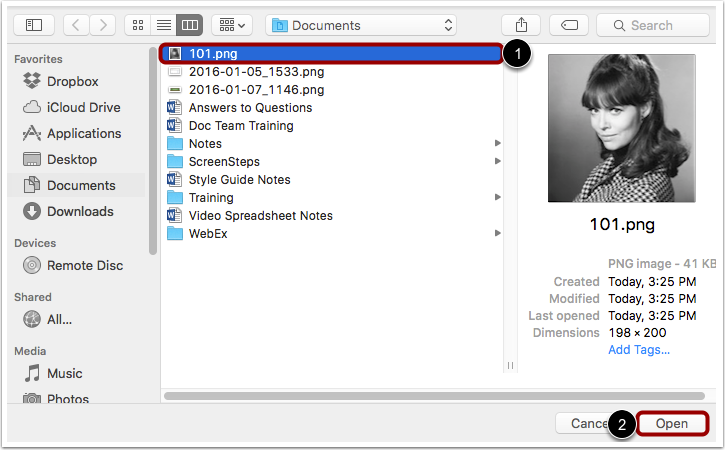Switch to column view

click(190, 25)
